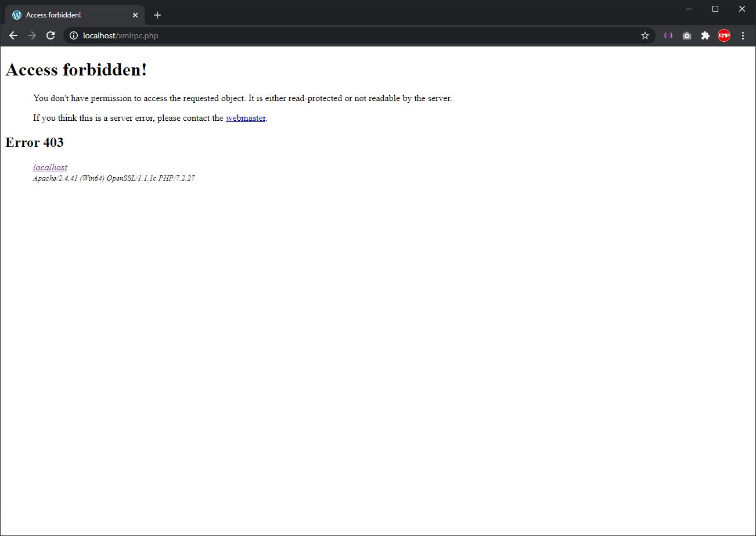Close the browser window
The width and height of the screenshot is (756, 536).
[742, 9]
